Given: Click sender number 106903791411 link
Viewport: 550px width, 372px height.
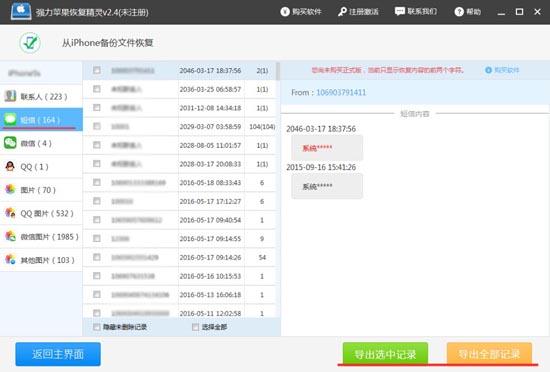Looking at the screenshot, I should (x=341, y=93).
